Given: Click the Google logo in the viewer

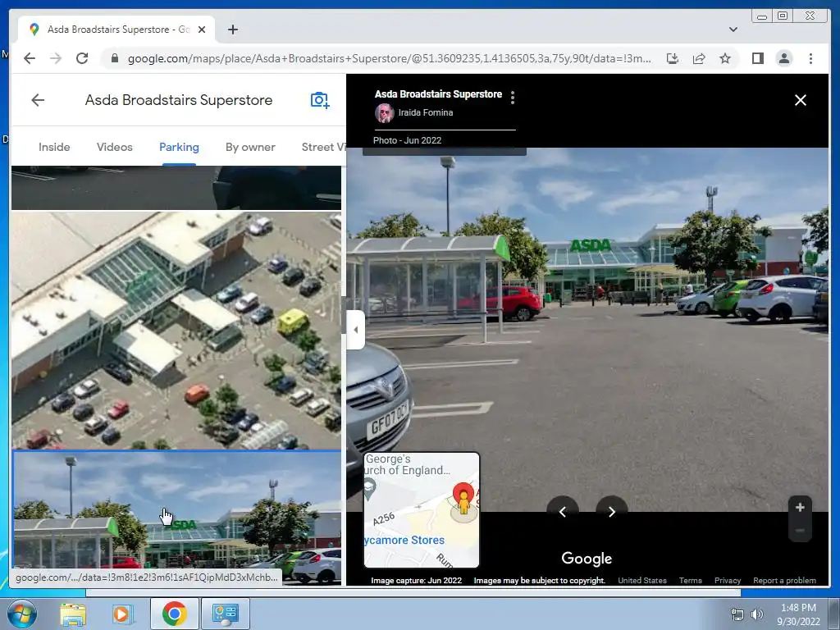Looking at the screenshot, I should click(587, 558).
